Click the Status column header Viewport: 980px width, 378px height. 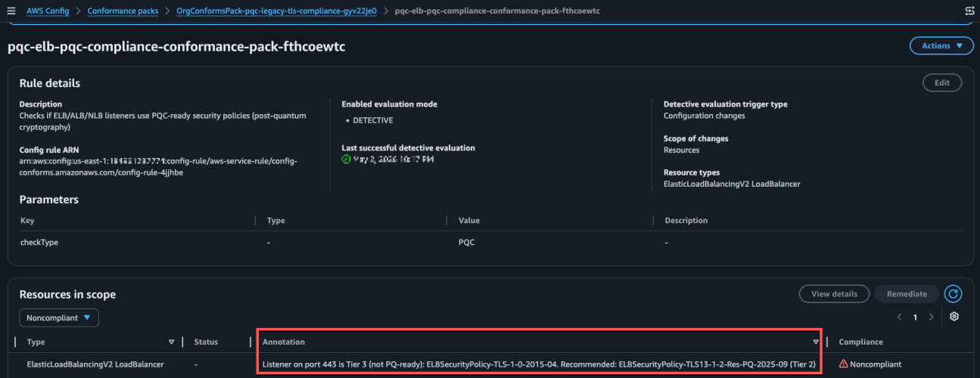point(206,342)
